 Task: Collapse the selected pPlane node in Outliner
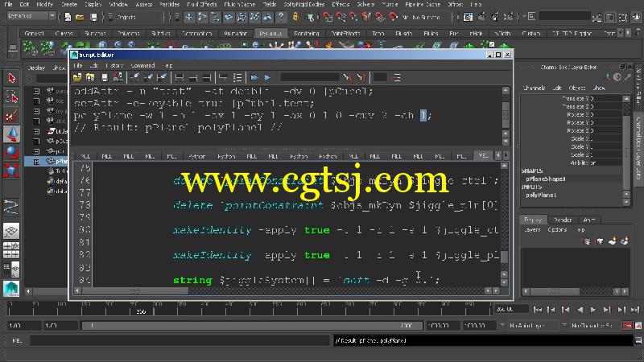pos(36,162)
